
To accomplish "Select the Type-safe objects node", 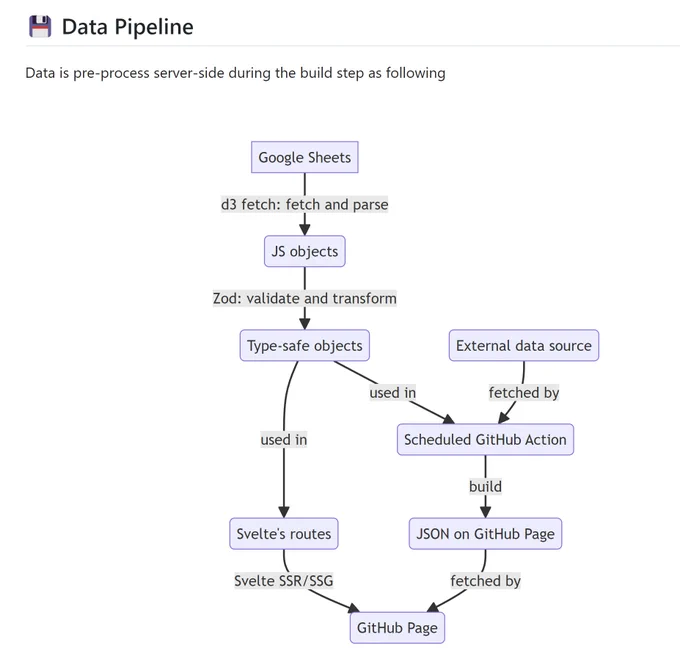I will pyautogui.click(x=304, y=345).
